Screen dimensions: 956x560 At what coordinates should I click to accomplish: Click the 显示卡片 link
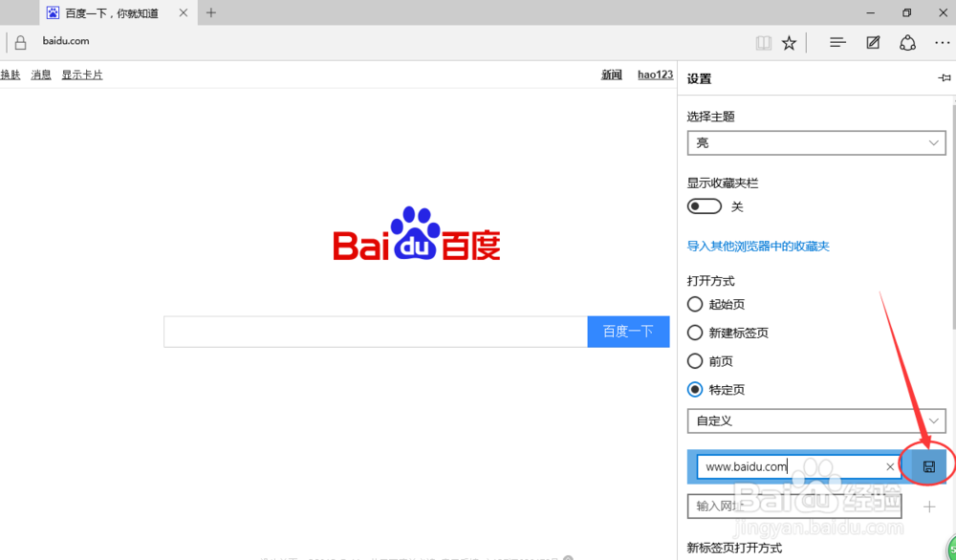[x=81, y=75]
